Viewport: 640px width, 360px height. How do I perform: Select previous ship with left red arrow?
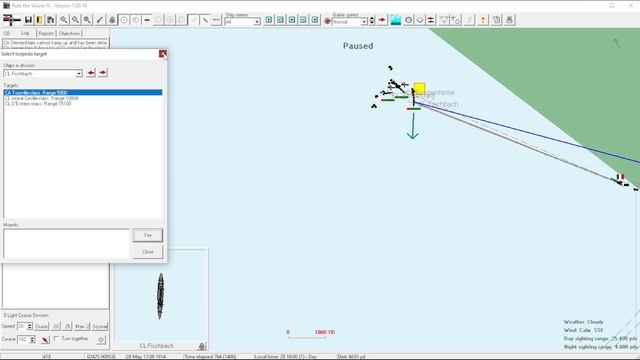click(x=91, y=73)
